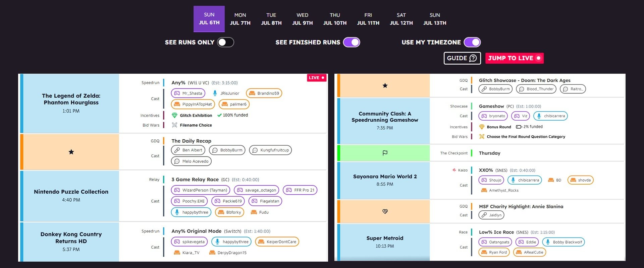The image size is (644, 268).
Task: Click Oatsngoats runner chip
Action: coord(495,242)
